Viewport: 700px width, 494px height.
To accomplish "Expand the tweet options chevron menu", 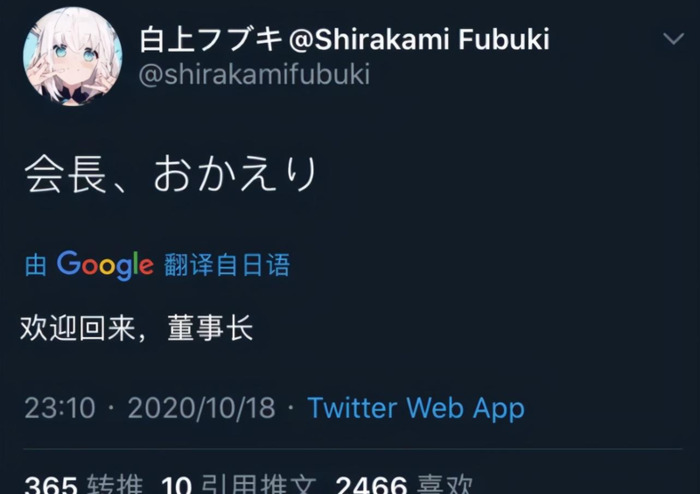I will [673, 39].
